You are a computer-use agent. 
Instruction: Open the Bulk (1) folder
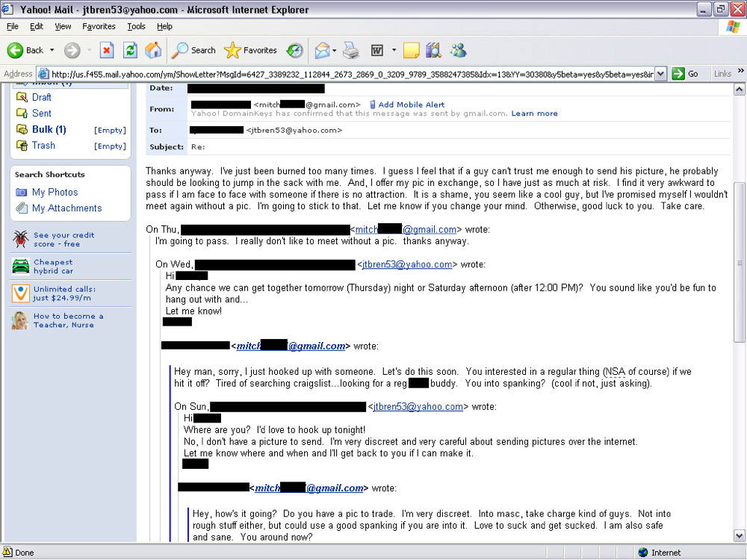[49, 129]
